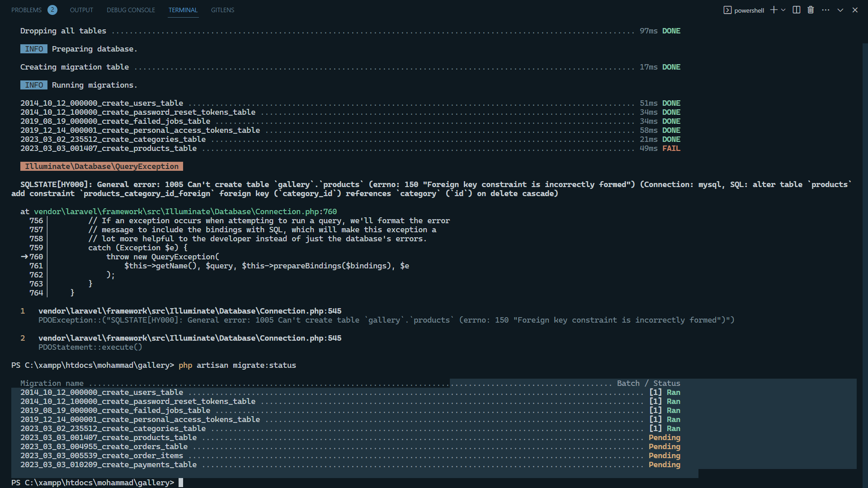Image resolution: width=868 pixels, height=488 pixels.
Task: Select the Terminal tab
Action: pyautogui.click(x=183, y=10)
